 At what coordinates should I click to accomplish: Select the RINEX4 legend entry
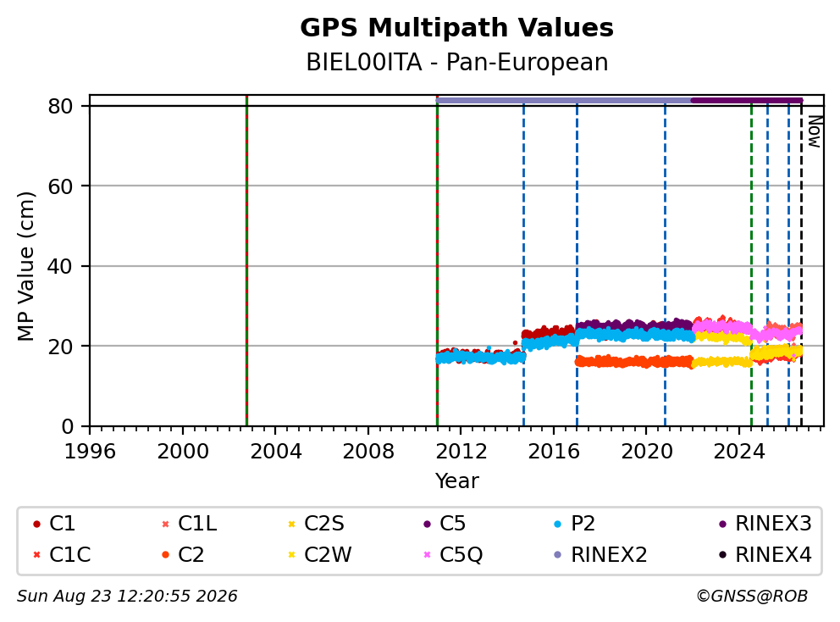(x=765, y=554)
